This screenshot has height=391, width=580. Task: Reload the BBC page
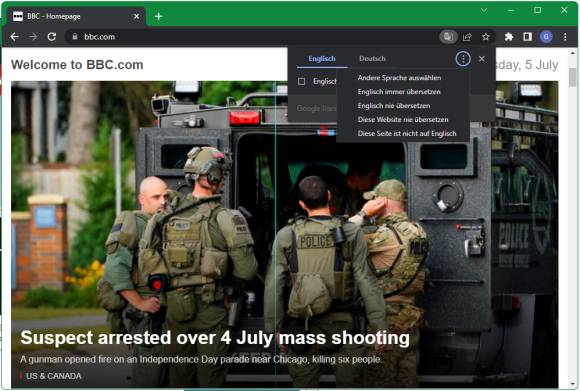(x=52, y=37)
